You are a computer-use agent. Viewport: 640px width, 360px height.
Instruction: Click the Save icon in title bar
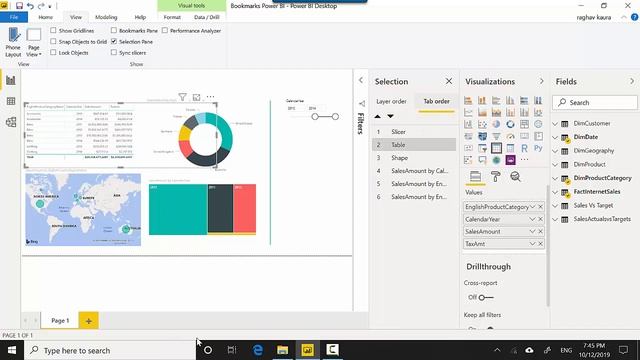point(19,6)
